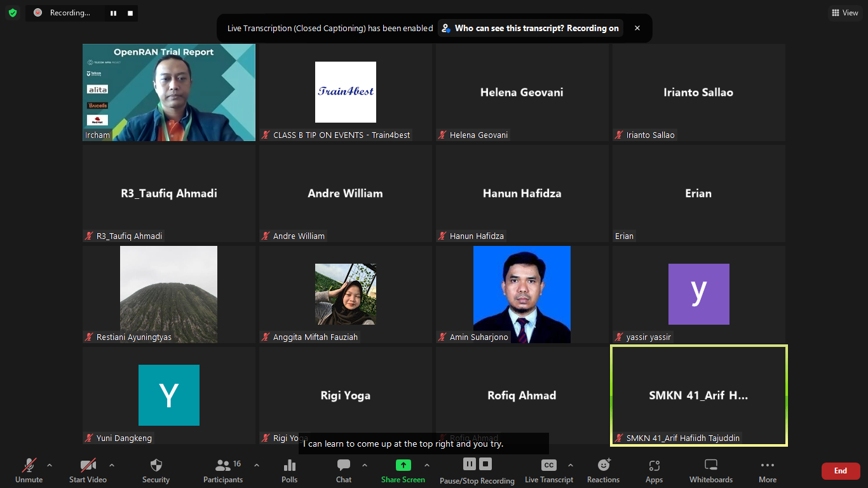The height and width of the screenshot is (488, 868).
Task: Expand audio options arrow next to Unmute
Action: click(x=50, y=465)
